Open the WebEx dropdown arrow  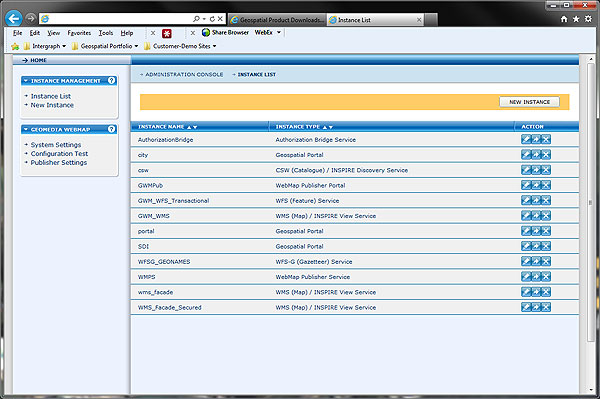[x=279, y=33]
